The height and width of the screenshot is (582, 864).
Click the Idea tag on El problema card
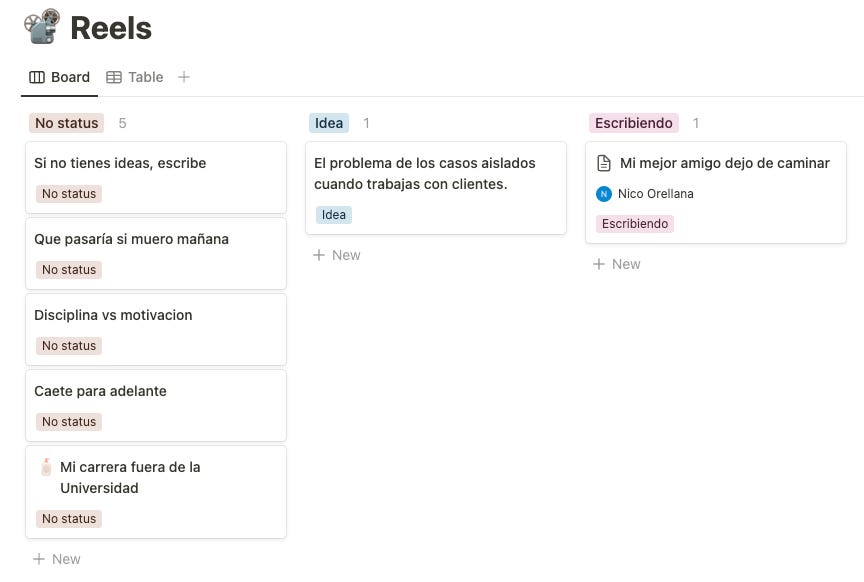tap(334, 215)
